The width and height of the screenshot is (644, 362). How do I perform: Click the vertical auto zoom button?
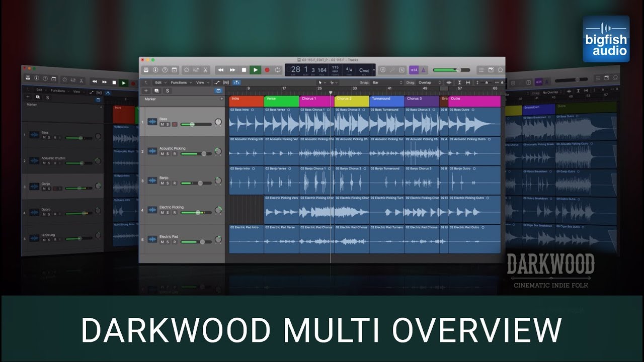[x=460, y=82]
